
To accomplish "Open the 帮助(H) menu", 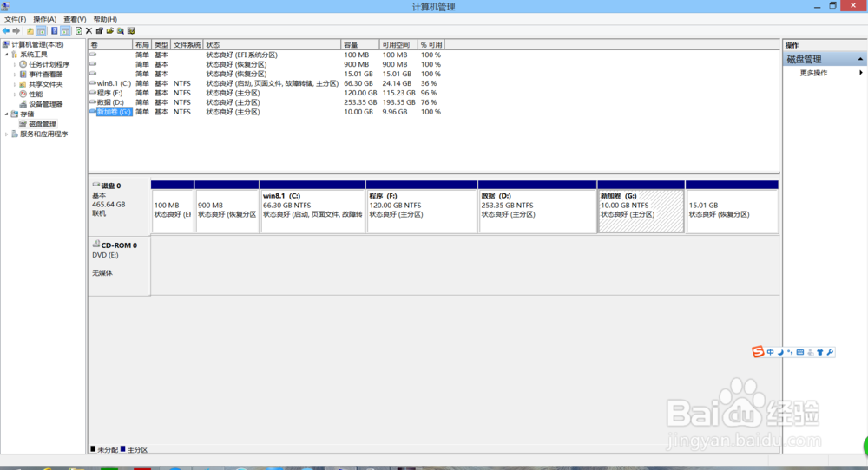I will [105, 19].
